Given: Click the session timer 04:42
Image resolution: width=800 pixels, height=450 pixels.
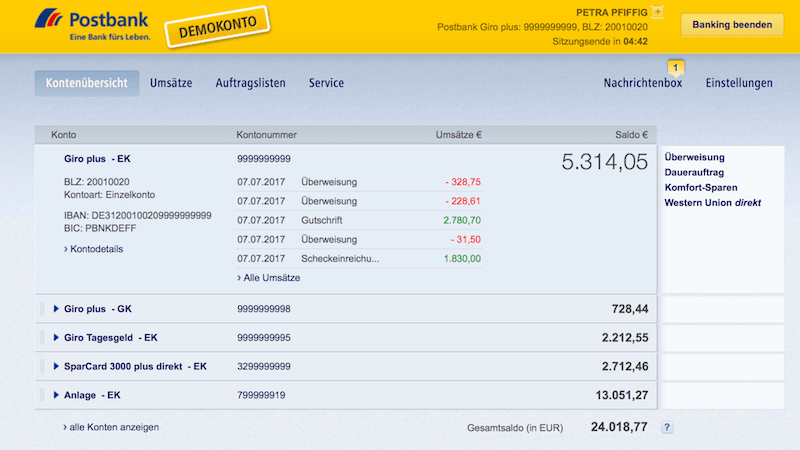Looking at the screenshot, I should coord(635,41).
